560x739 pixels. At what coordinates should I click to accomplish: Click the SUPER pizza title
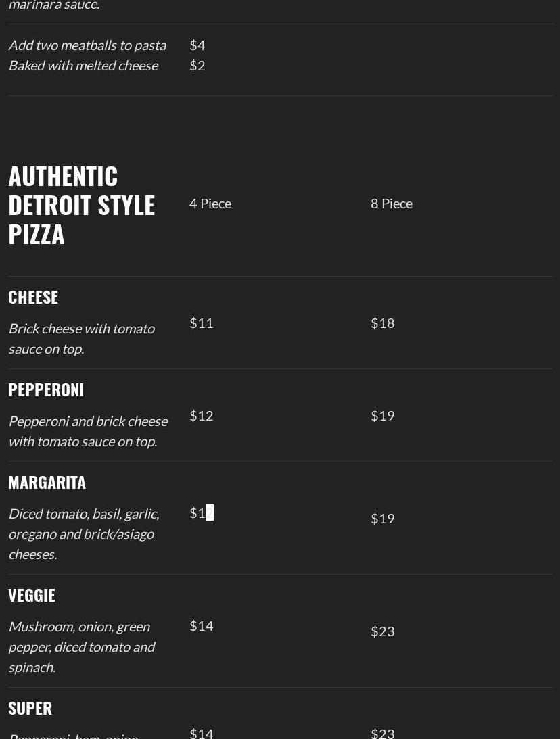[30, 709]
